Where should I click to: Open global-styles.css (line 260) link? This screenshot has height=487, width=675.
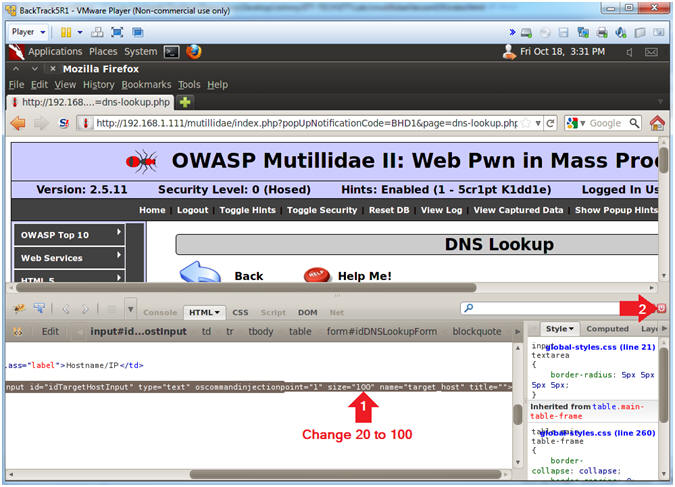(598, 433)
